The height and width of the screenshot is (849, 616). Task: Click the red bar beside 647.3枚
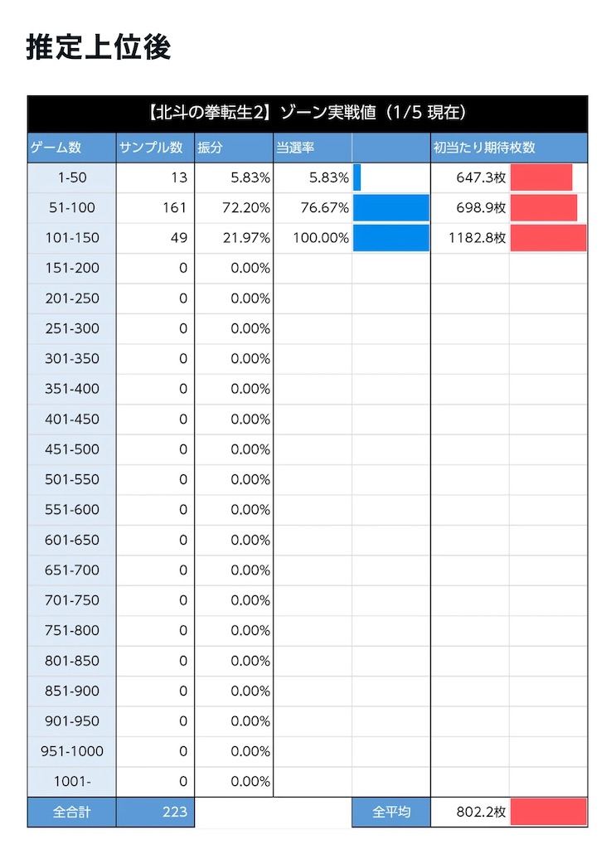pyautogui.click(x=541, y=177)
